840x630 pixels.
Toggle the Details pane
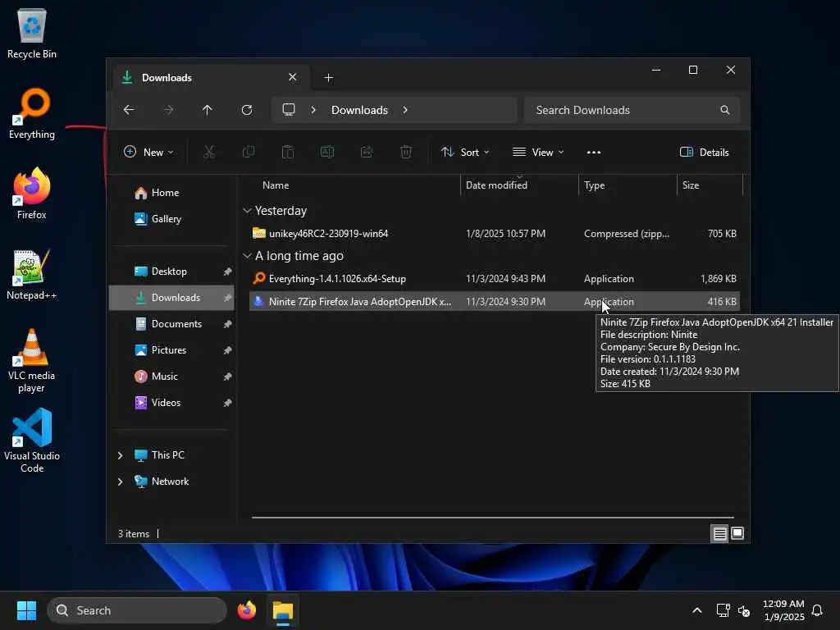point(705,152)
